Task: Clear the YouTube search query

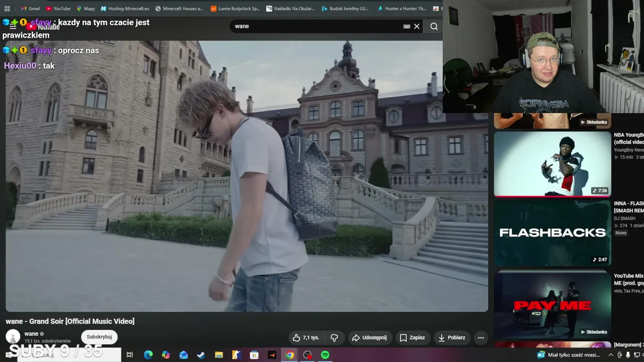Action: click(417, 27)
